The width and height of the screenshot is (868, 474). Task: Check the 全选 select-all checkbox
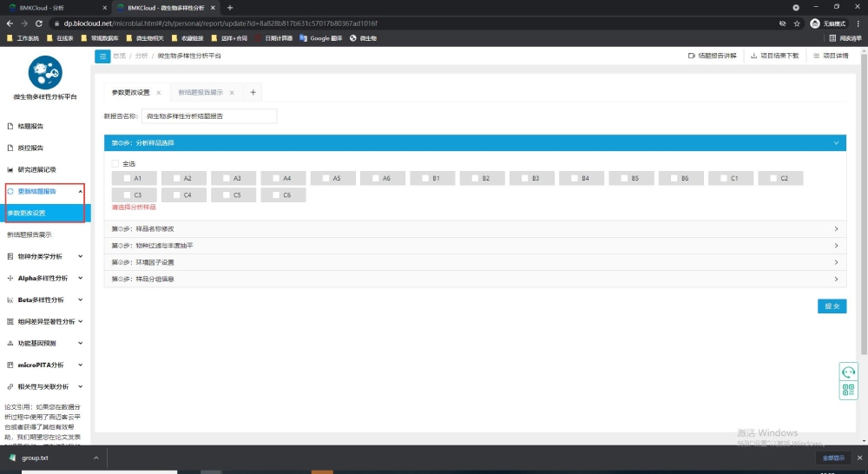[x=115, y=163]
